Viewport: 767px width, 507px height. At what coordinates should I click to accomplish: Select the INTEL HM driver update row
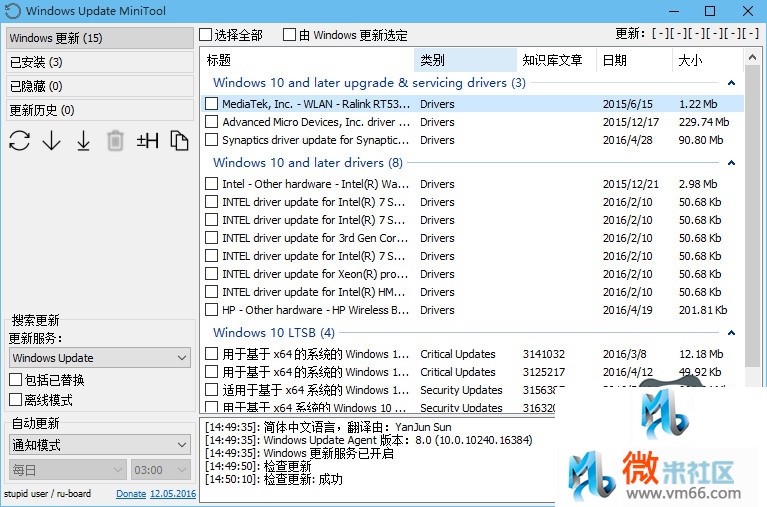472,292
